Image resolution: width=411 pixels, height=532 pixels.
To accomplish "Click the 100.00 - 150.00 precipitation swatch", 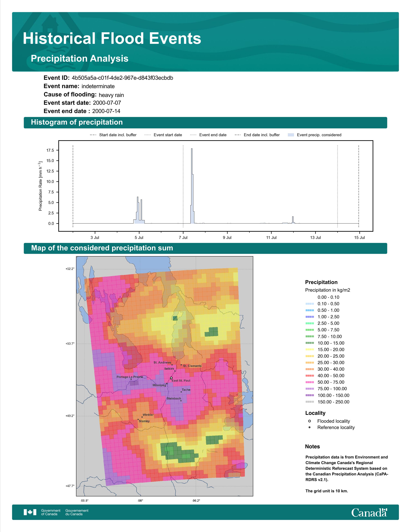I will 310,395.
